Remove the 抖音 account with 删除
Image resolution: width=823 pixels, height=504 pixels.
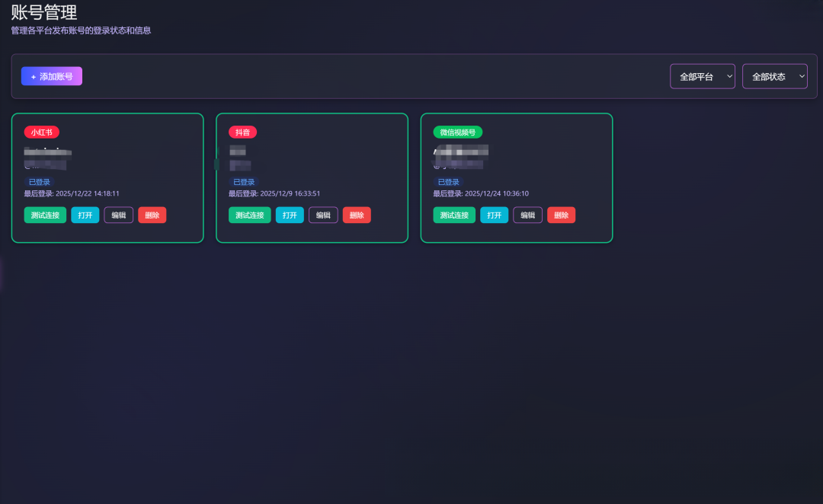(357, 215)
